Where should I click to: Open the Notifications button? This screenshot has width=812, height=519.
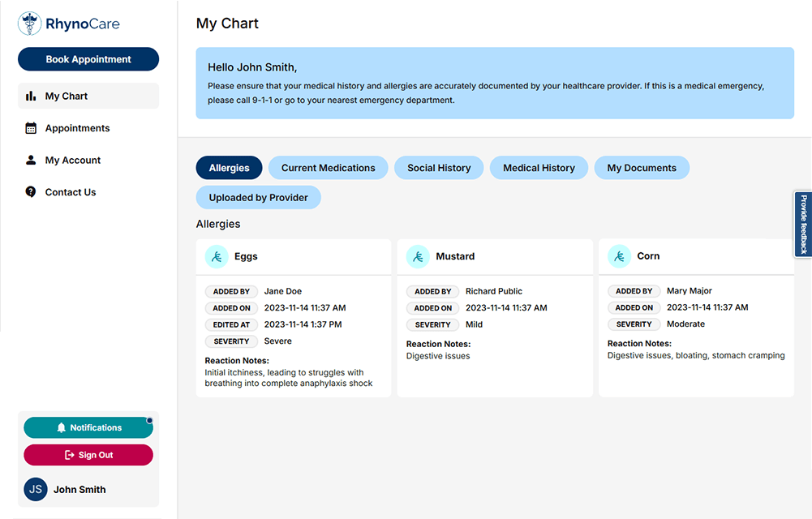88,427
